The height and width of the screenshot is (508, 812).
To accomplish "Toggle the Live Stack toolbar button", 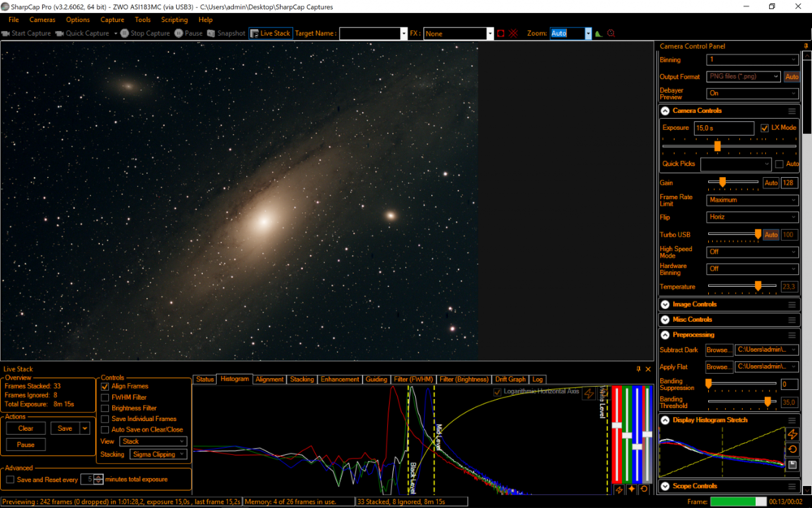I will coord(270,33).
